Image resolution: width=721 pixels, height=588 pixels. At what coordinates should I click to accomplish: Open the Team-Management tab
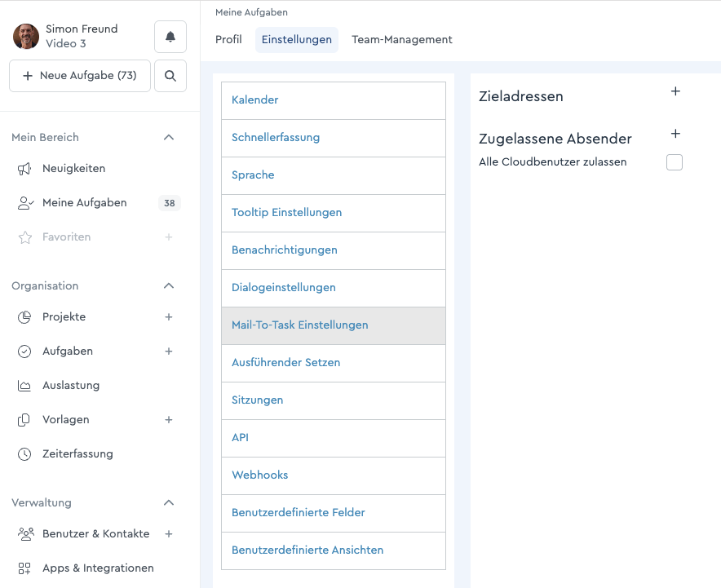click(x=402, y=39)
